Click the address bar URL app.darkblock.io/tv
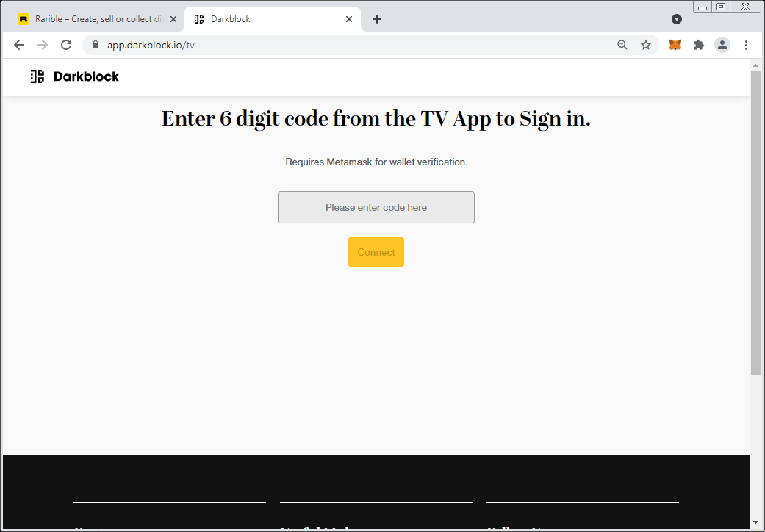Screen dimensions: 765x532 151,45
